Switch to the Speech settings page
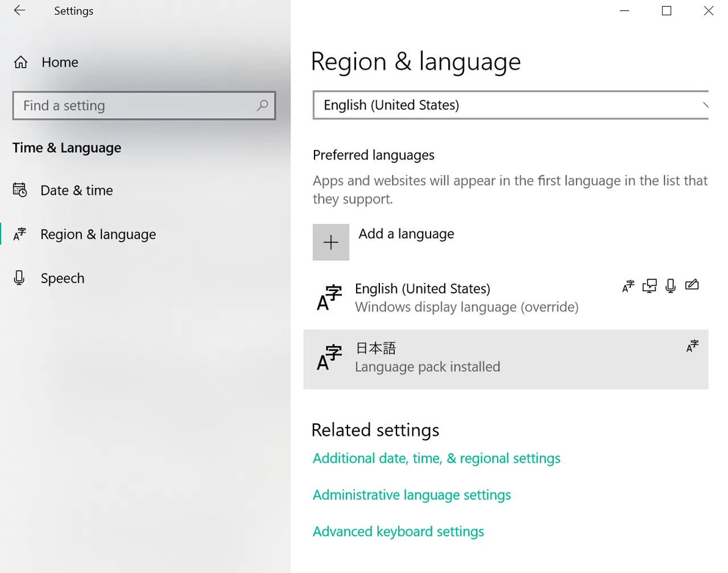The height and width of the screenshot is (573, 728). 63,278
